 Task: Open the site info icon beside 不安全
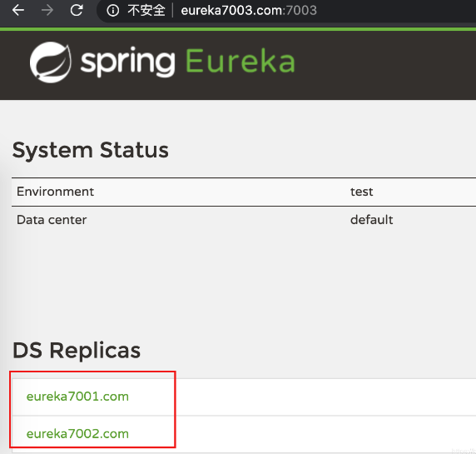point(113,11)
